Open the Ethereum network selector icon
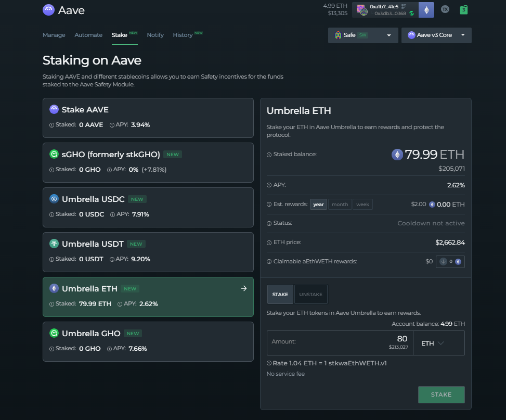The height and width of the screenshot is (420, 506). click(x=426, y=10)
